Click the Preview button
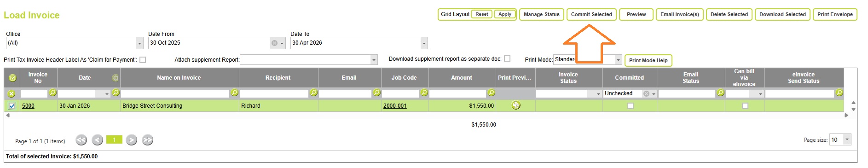This screenshot has height=168, width=868. [637, 14]
